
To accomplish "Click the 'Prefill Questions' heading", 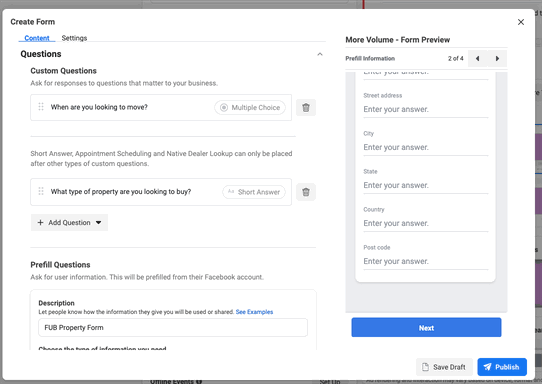I will point(60,265).
